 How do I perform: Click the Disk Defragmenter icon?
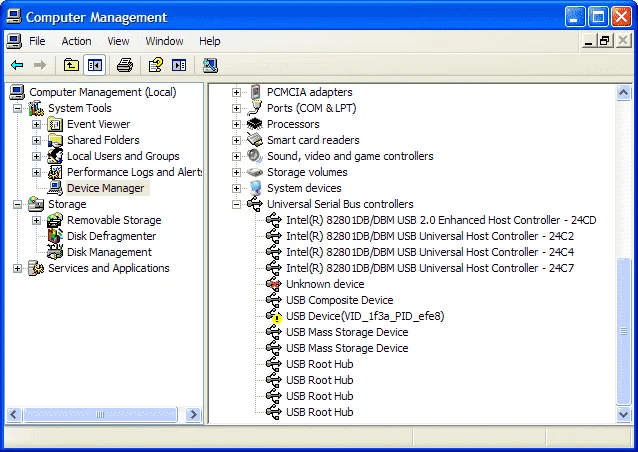pos(55,236)
